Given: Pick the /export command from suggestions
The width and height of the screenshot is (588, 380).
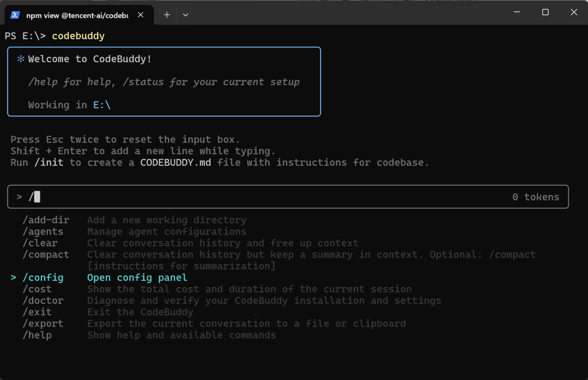Looking at the screenshot, I should tap(42, 323).
